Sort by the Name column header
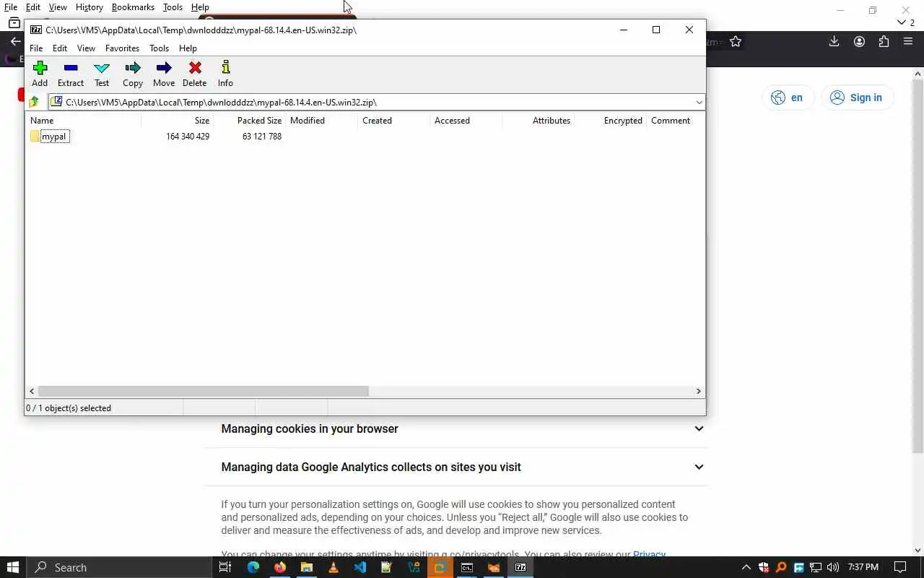The height and width of the screenshot is (578, 924). pyautogui.click(x=83, y=121)
